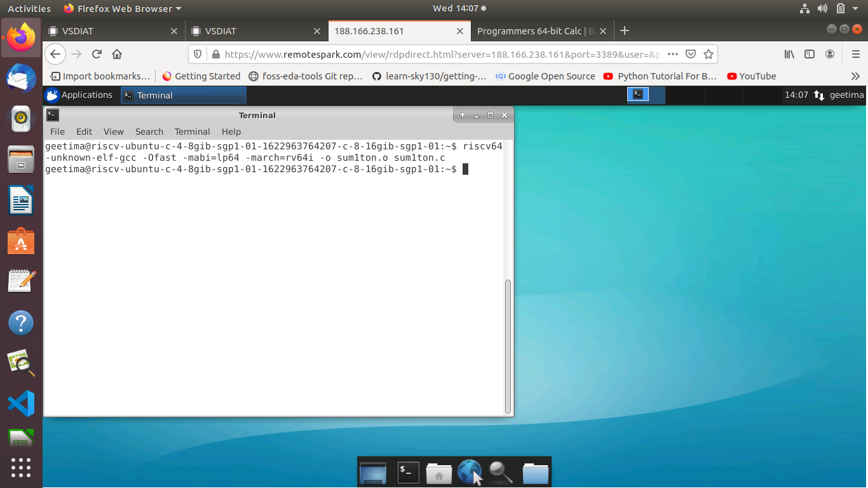868x488 pixels.
Task: Open learn-sky130 GitHub bookmark
Action: (429, 76)
